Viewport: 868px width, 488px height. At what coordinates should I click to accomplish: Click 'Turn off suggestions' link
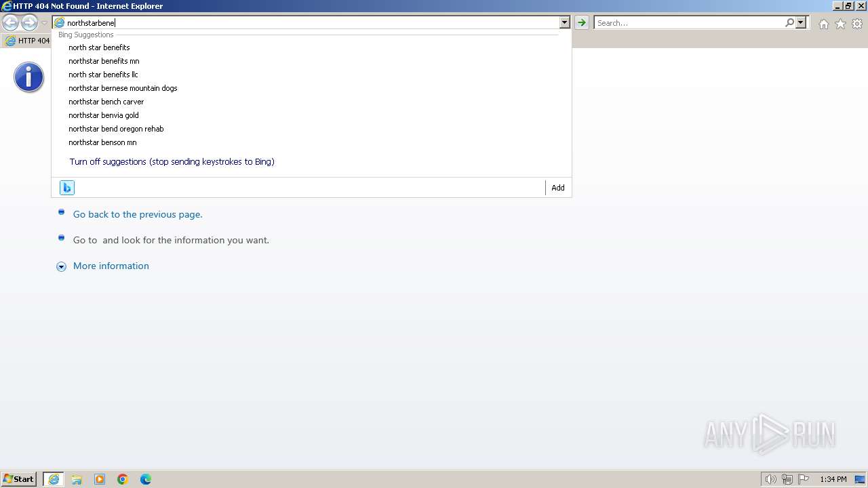click(x=172, y=161)
